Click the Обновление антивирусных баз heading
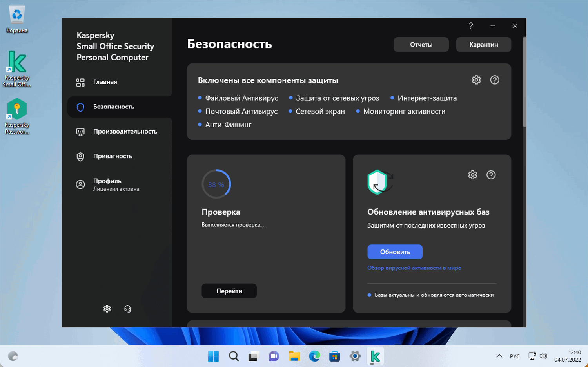588x367 pixels. point(428,212)
